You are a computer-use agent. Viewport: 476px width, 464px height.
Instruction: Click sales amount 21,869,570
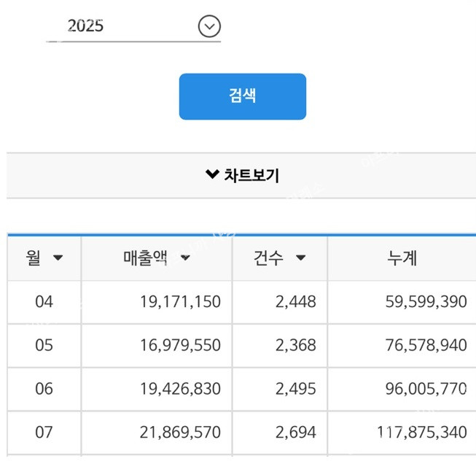[180, 433]
